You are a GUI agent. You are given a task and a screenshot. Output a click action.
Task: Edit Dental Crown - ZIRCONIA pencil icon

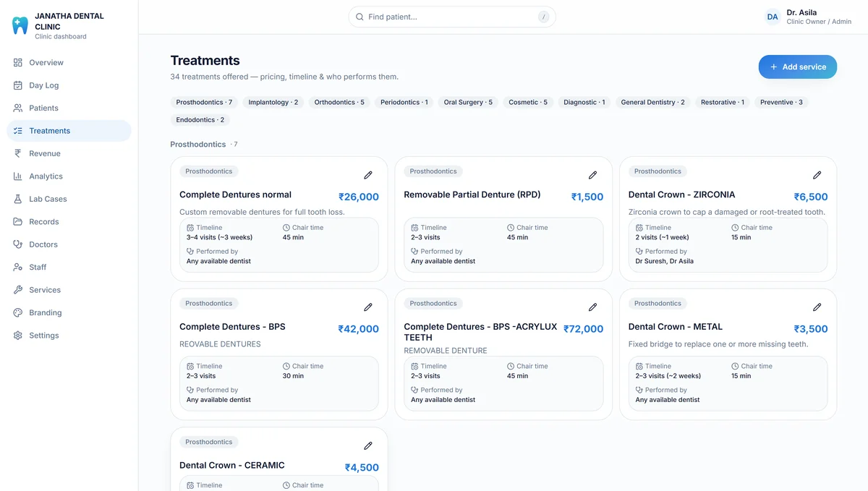coord(817,175)
